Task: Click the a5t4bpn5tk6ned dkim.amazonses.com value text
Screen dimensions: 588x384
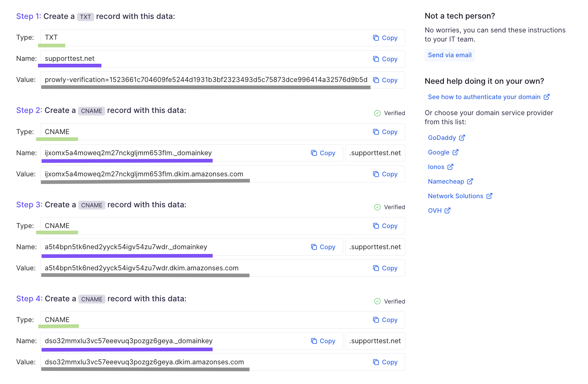Action: click(142, 268)
